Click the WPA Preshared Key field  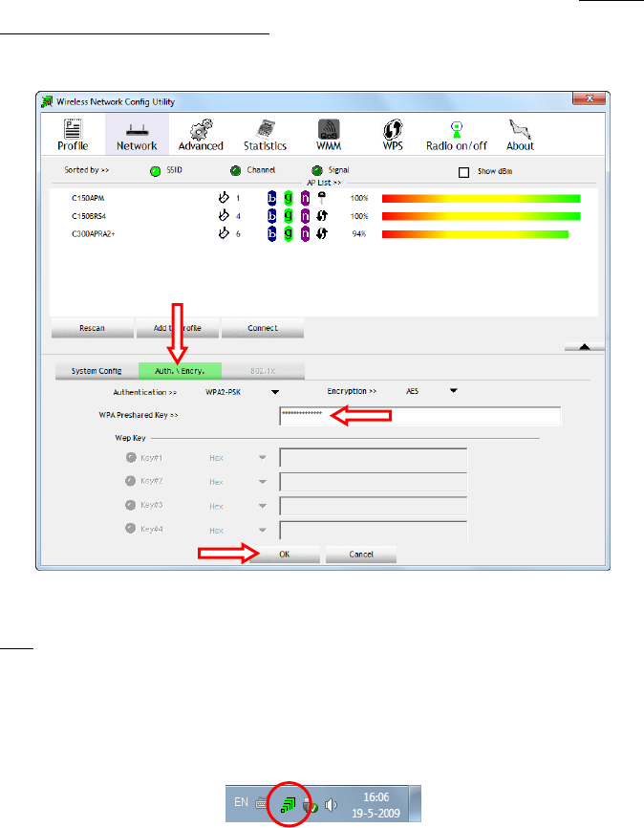(x=420, y=416)
